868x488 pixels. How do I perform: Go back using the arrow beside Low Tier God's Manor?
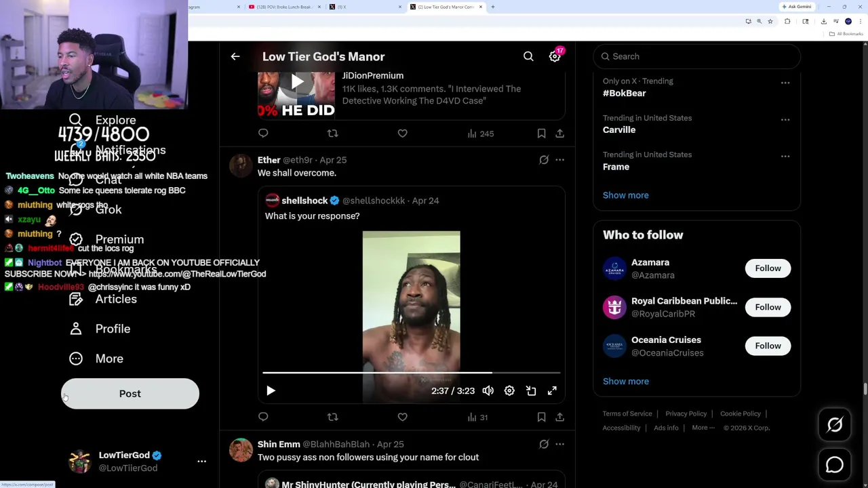235,56
